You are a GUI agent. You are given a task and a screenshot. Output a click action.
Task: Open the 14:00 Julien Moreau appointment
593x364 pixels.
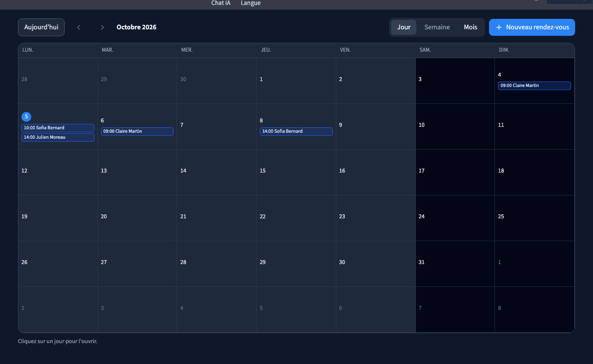click(58, 137)
